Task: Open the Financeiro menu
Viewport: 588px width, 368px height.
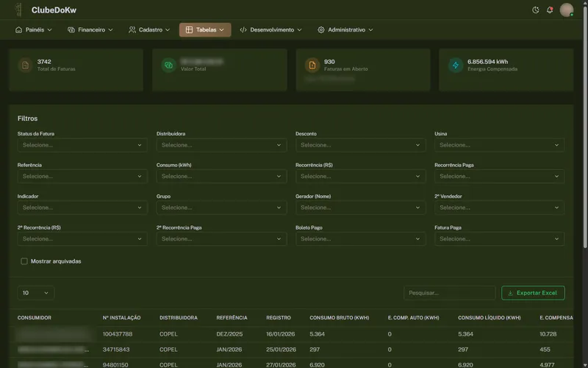Action: [x=90, y=29]
